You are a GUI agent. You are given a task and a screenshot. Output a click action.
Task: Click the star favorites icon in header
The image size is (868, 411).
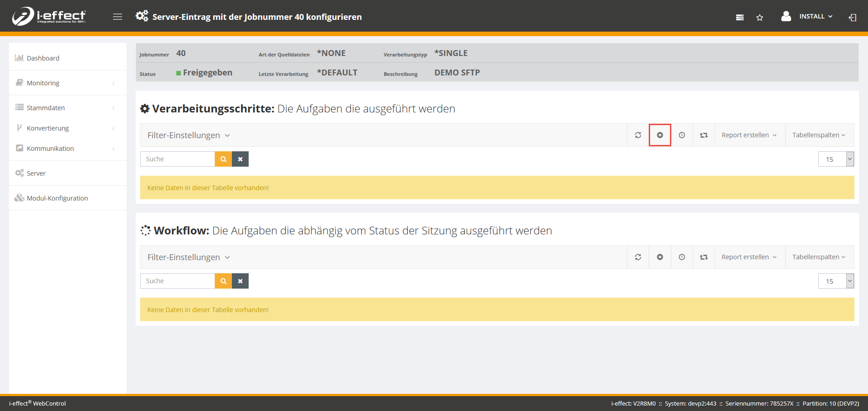click(759, 17)
